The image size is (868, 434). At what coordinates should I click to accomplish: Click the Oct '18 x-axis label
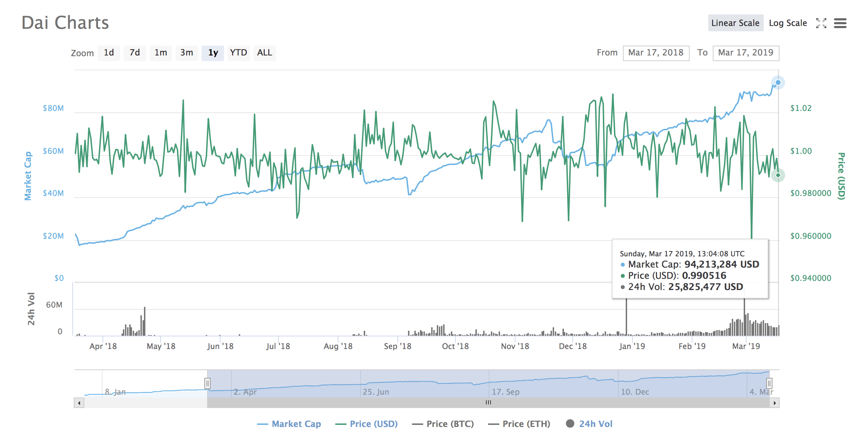click(x=455, y=346)
